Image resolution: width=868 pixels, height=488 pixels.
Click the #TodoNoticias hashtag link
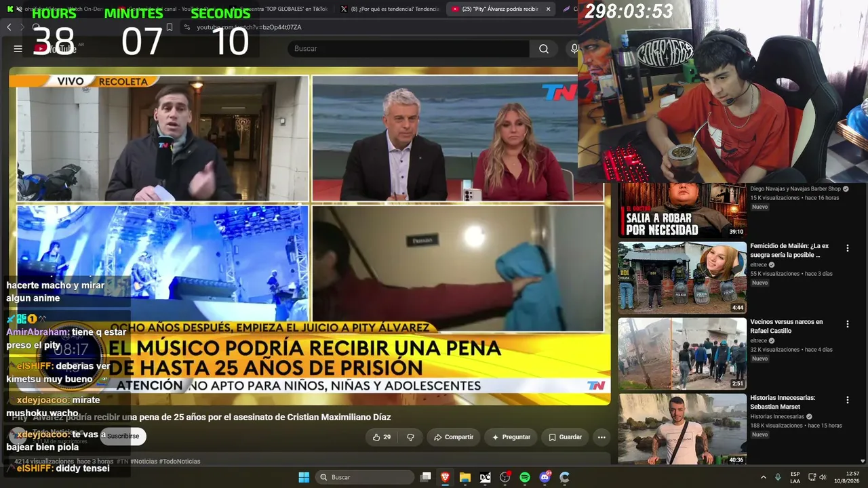[180, 462]
